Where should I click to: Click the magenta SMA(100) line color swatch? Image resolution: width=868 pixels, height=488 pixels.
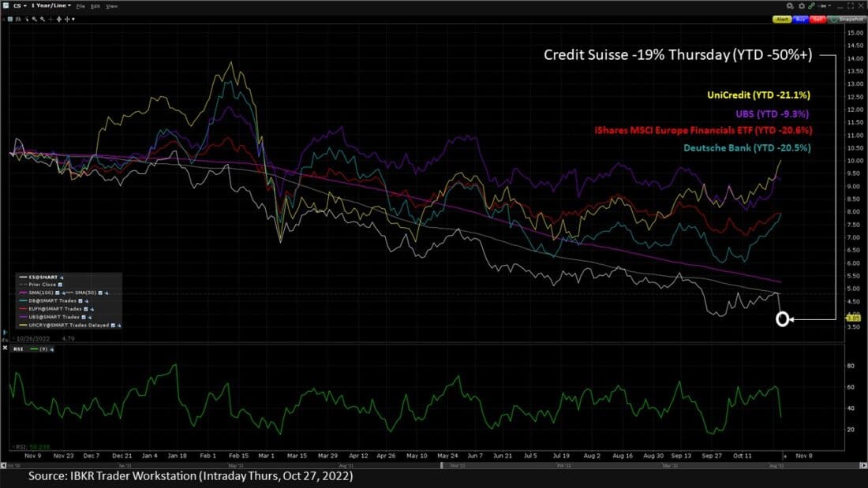pyautogui.click(x=23, y=292)
